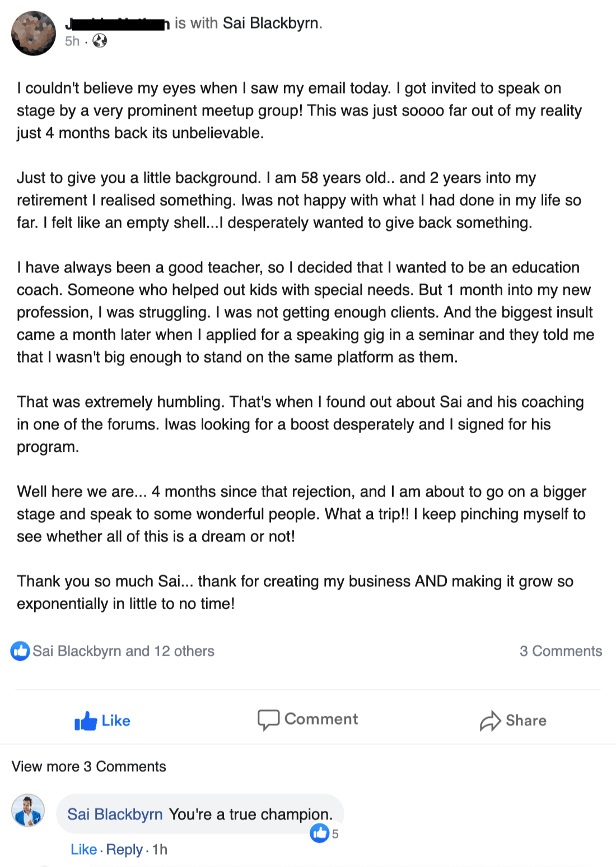The image size is (616, 867).
Task: Open 'Sai Blackbyrn and 12 others' reactions list
Action: (124, 651)
